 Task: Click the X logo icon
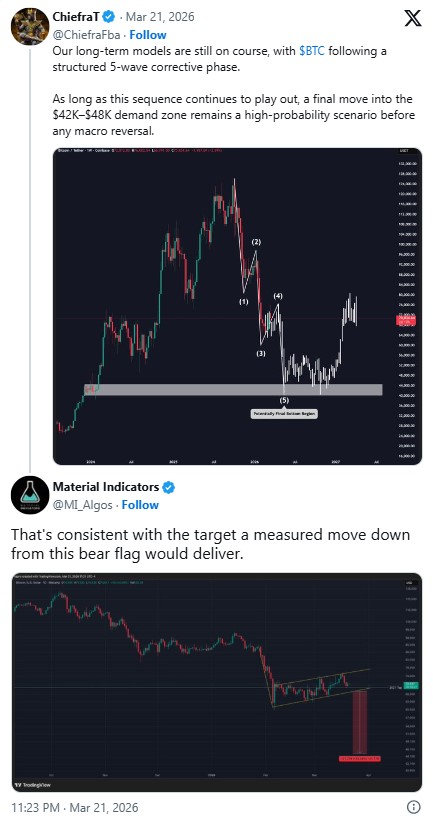click(413, 18)
